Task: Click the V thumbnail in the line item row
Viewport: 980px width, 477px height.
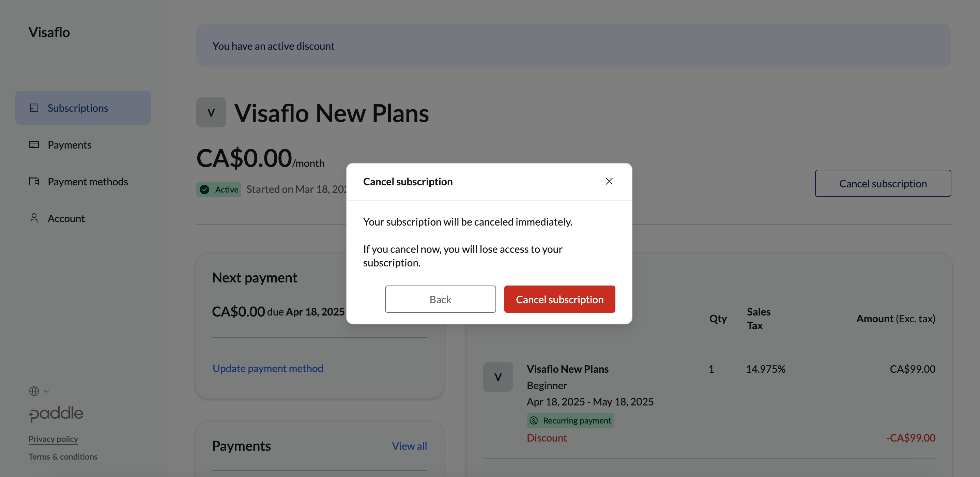Action: point(498,376)
